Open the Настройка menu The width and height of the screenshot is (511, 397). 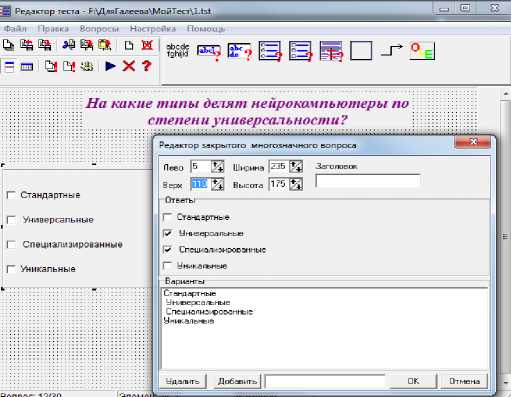153,29
